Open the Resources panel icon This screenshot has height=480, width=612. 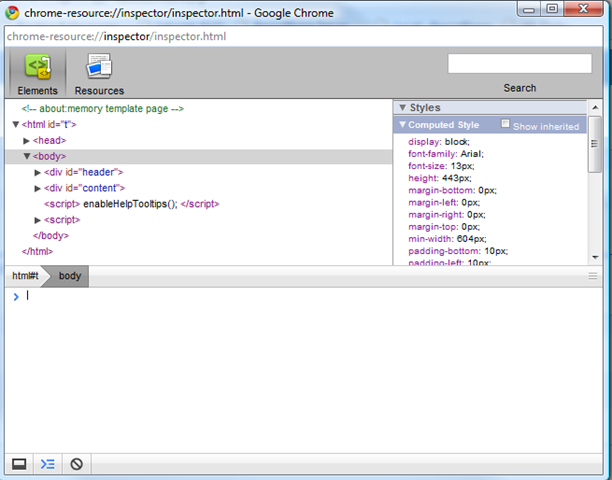(99, 66)
